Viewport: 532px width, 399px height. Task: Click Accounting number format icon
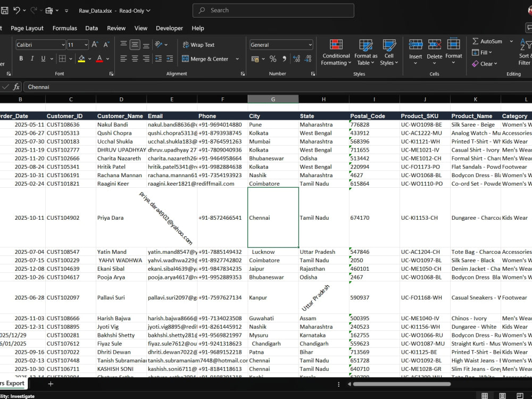coord(255,59)
